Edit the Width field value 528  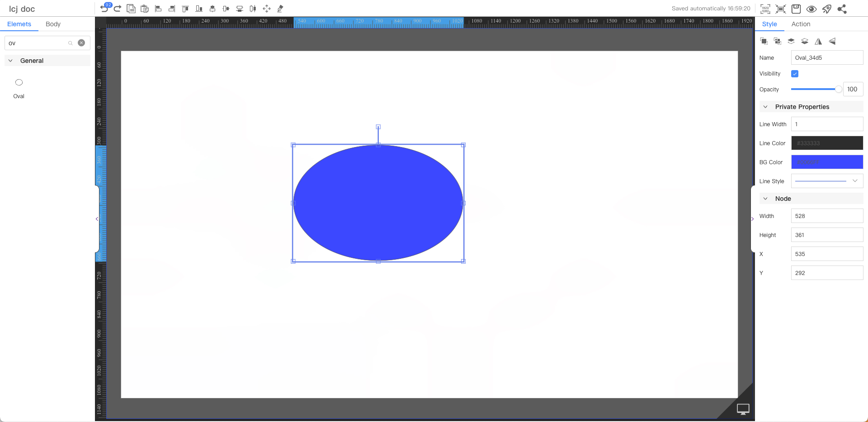click(827, 216)
